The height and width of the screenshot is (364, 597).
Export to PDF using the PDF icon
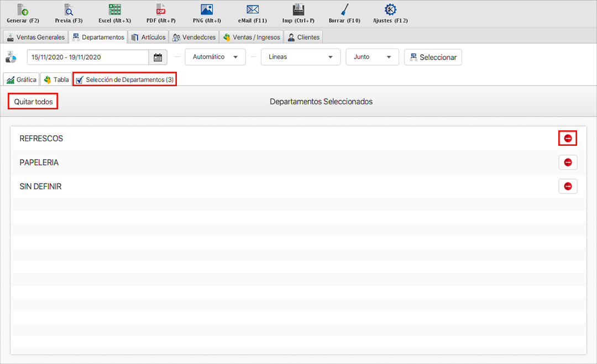coord(161,10)
